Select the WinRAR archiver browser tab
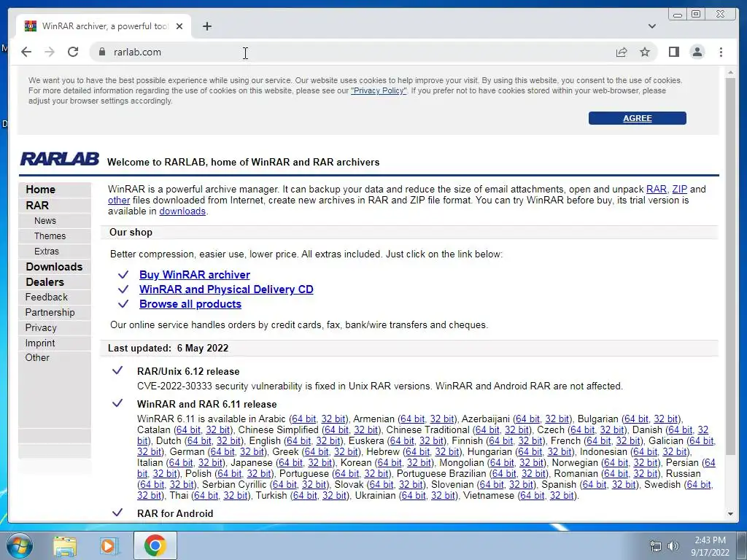Screen dimensions: 747x560 pos(104,26)
